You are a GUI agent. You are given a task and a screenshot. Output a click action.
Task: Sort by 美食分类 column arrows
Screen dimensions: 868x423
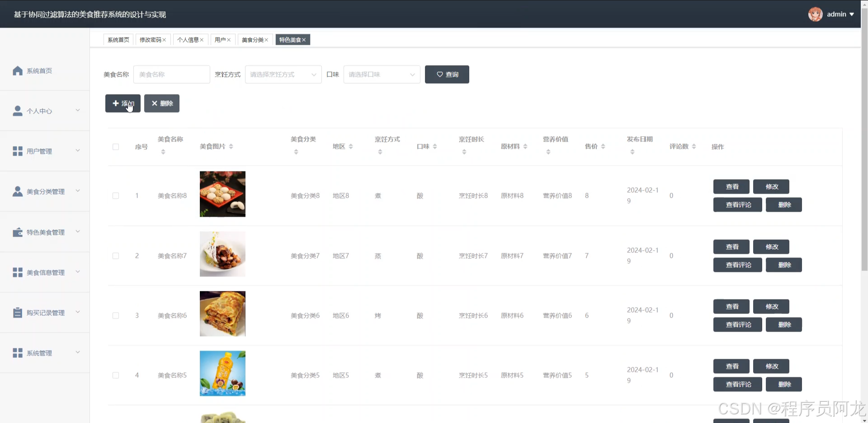point(296,152)
